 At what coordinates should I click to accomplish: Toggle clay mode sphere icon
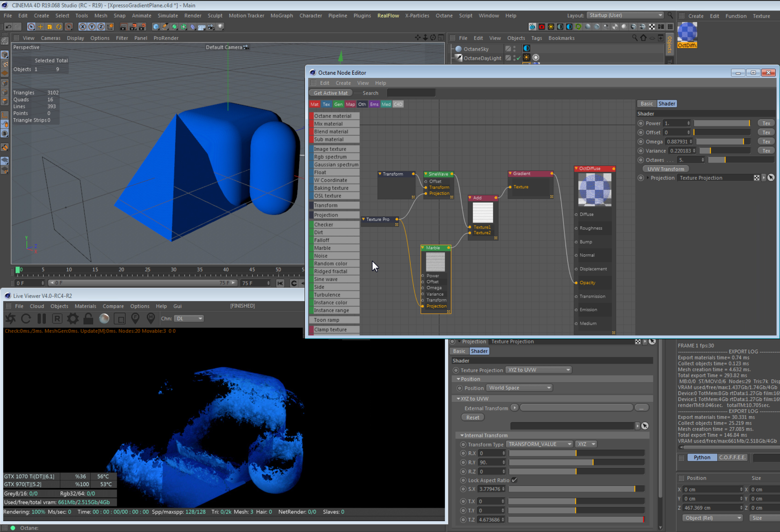pos(104,318)
